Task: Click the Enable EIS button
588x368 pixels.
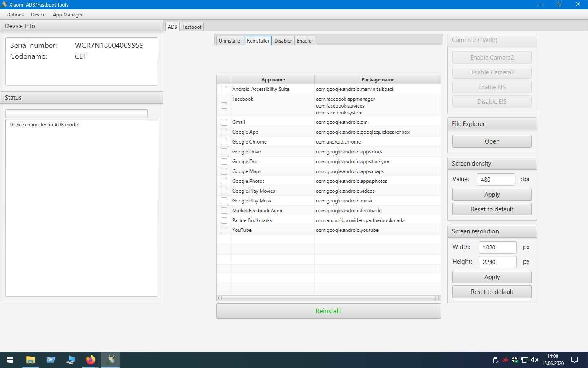Action: click(x=492, y=87)
